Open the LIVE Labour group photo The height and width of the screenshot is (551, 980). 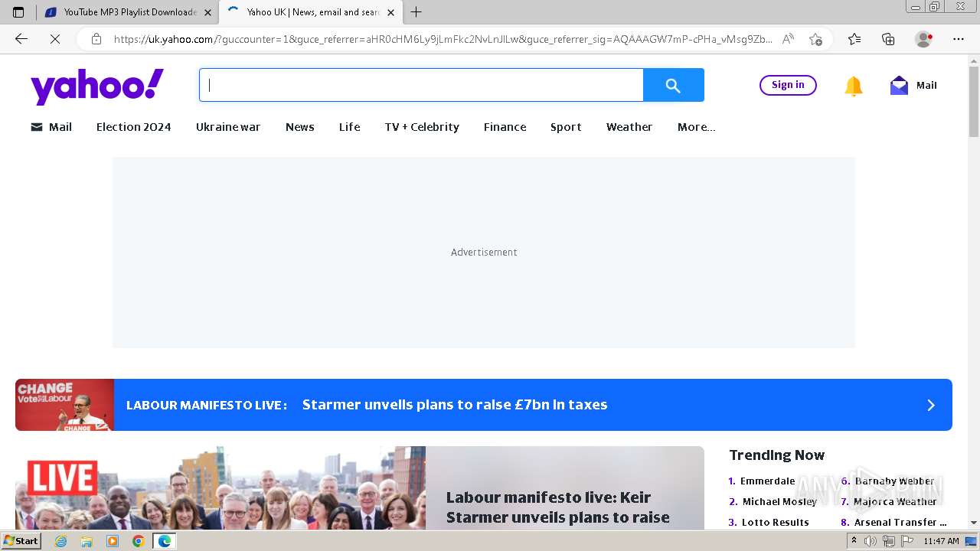click(x=220, y=488)
